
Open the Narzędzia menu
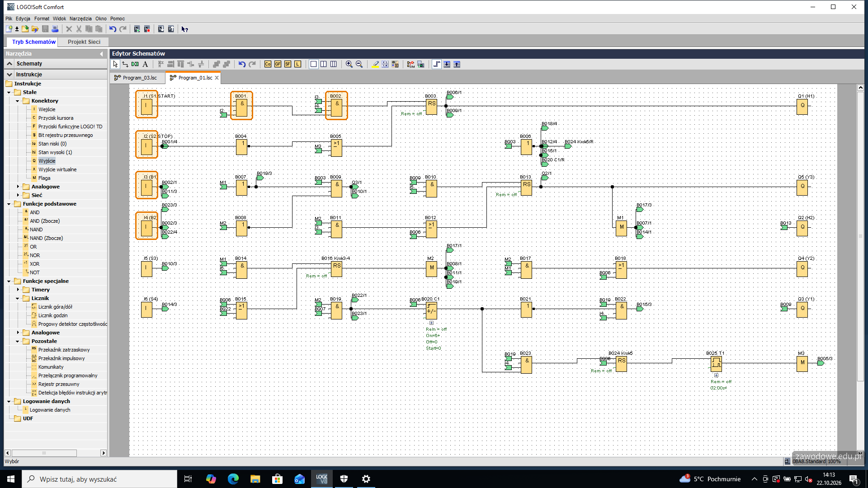(80, 19)
